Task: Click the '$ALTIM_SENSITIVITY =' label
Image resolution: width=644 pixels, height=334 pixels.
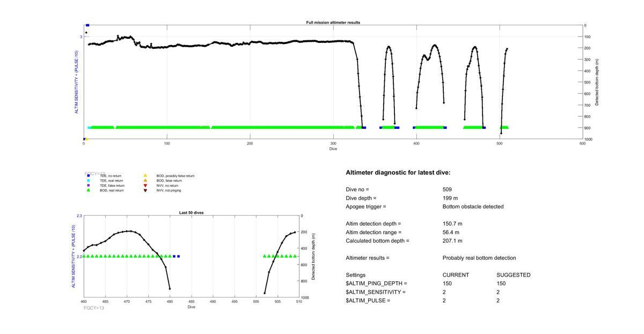Action: click(376, 292)
